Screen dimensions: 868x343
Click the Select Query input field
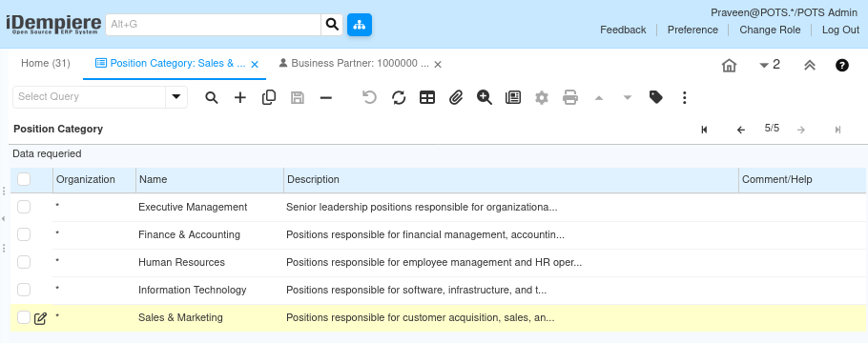(x=89, y=97)
